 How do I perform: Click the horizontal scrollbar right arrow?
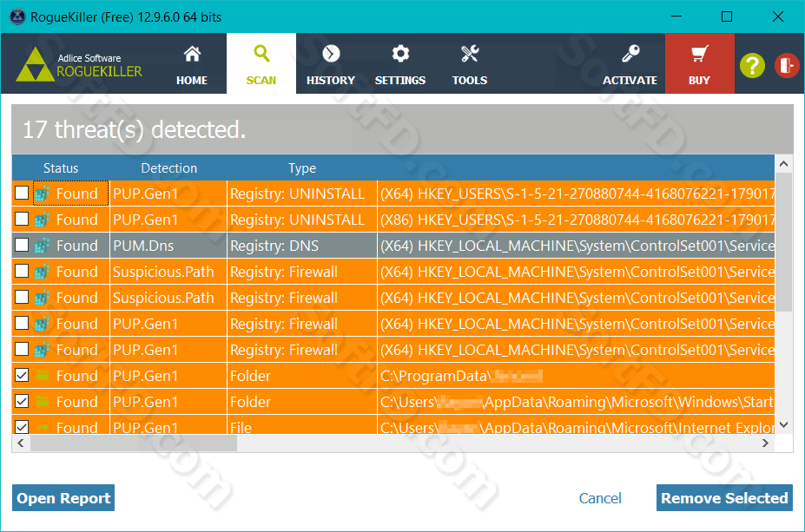[765, 443]
